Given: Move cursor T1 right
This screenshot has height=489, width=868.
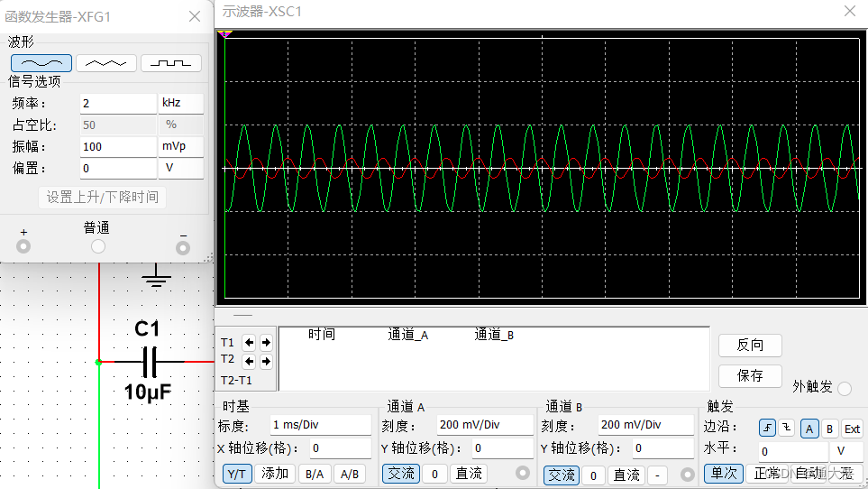Looking at the screenshot, I should (x=266, y=343).
